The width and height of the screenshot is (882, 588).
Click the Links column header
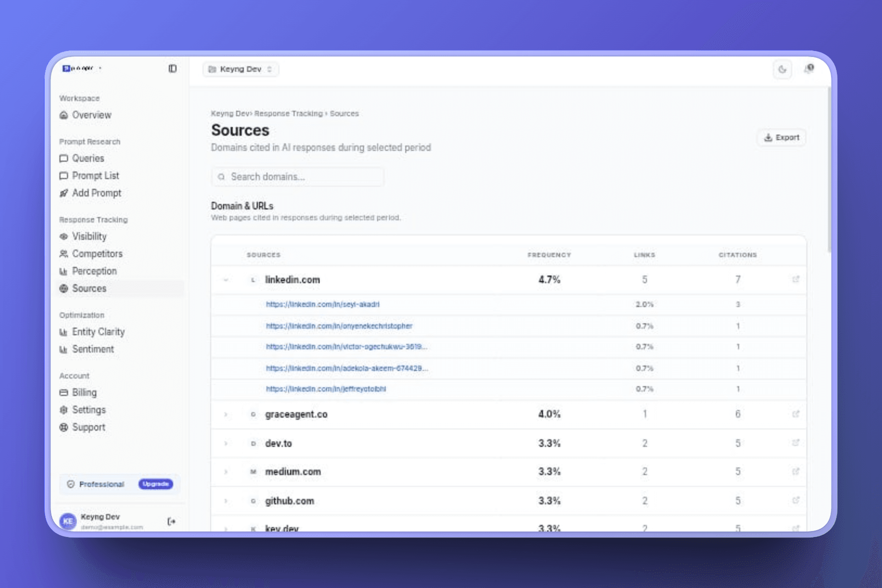click(645, 255)
